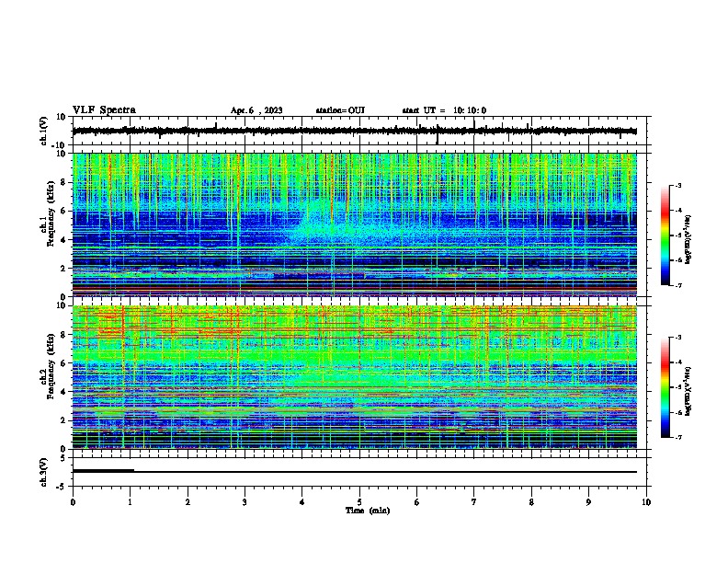Click the 'start UT = 10:10:0' label
Viewport: 728px width, 563px height.
click(444, 110)
